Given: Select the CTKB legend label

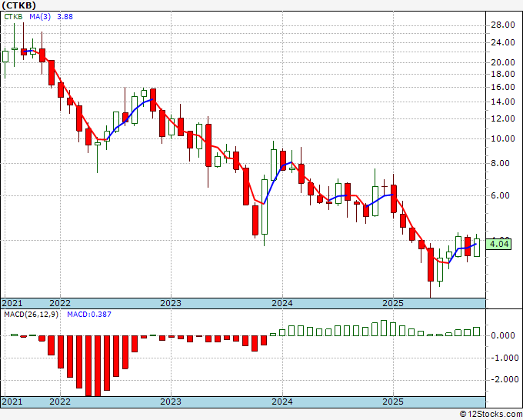Looking at the screenshot, I should pyautogui.click(x=13, y=17).
